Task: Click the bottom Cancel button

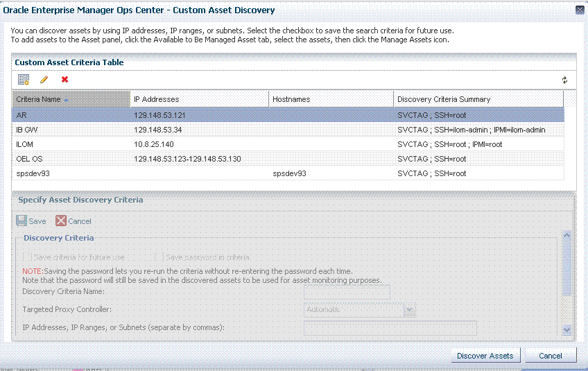Action: [550, 356]
